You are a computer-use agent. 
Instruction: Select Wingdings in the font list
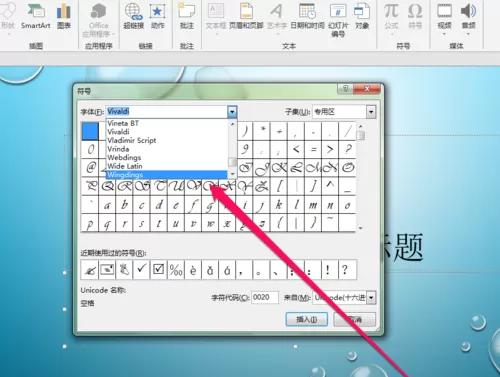click(x=166, y=175)
